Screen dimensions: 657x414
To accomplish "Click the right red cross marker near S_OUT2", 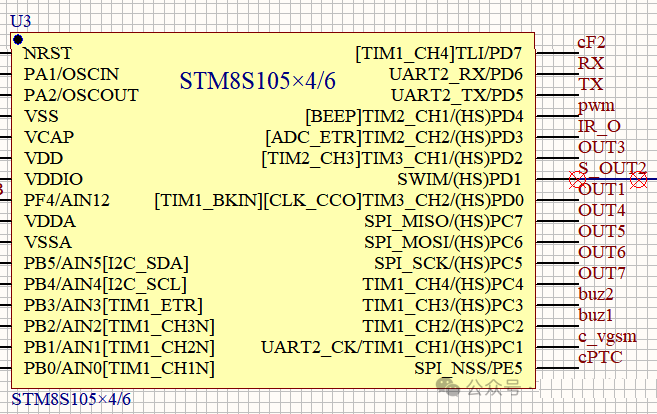I will tap(636, 180).
